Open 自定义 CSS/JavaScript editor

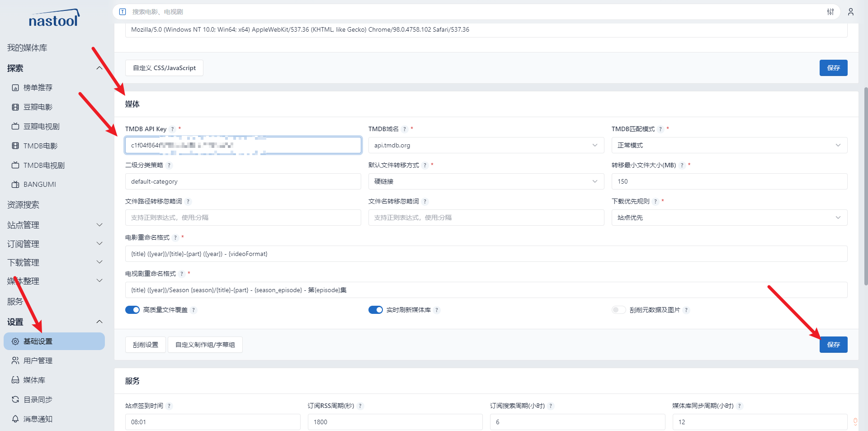coord(164,67)
